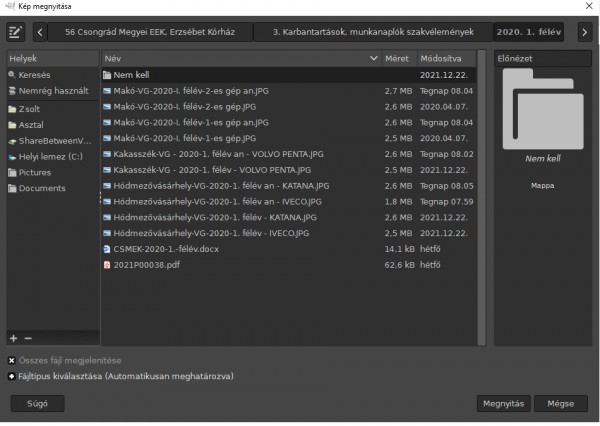This screenshot has height=426, width=600.
Task: Click the 2021P00038.pdf file icon
Action: (x=107, y=265)
